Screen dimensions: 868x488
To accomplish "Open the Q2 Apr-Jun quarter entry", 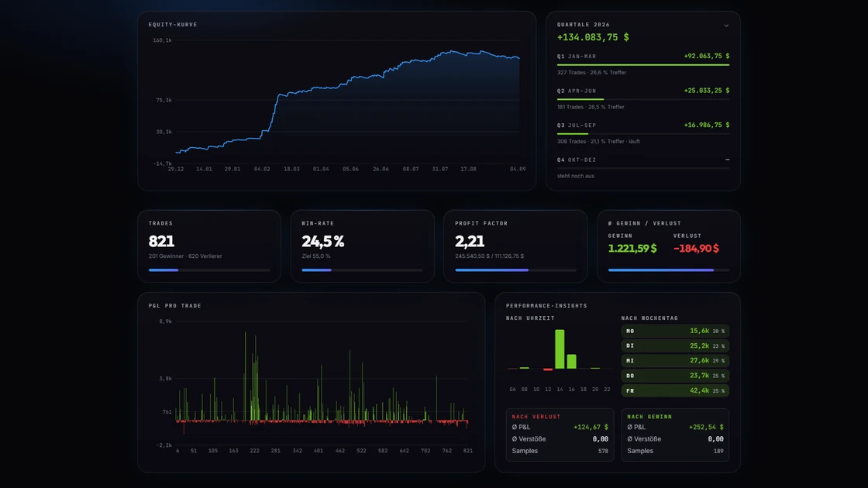I will [x=642, y=98].
